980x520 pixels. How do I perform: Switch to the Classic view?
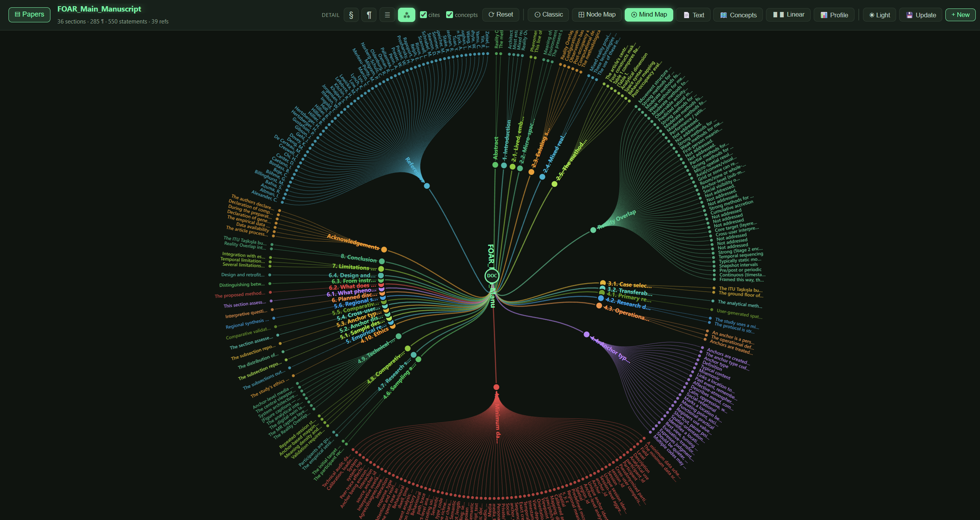(x=549, y=15)
